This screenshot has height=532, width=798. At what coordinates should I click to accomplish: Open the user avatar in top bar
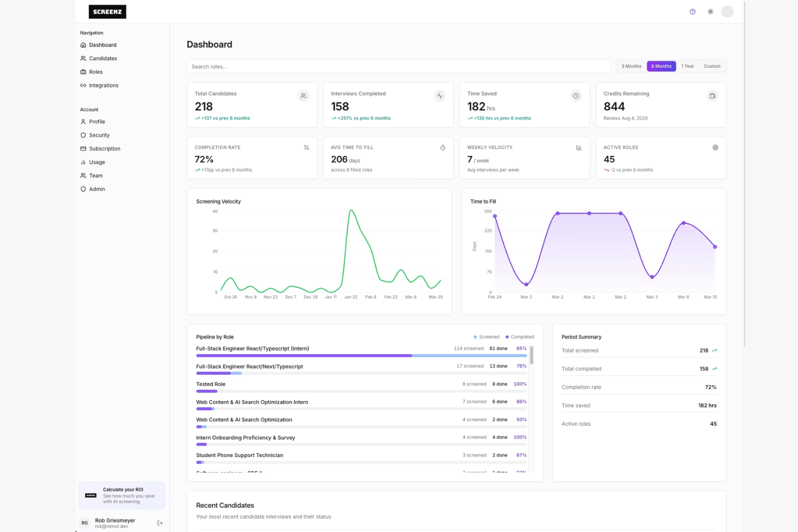pyautogui.click(x=727, y=12)
